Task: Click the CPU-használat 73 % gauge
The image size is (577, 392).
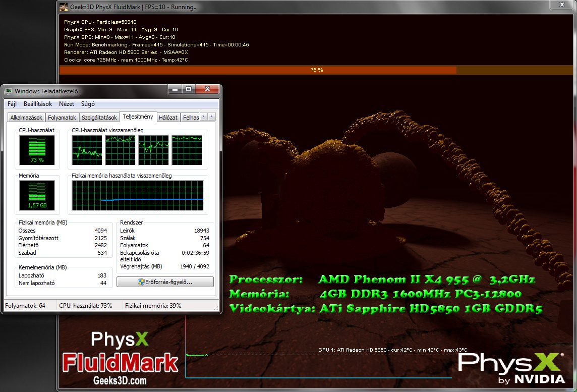Action: (37, 150)
